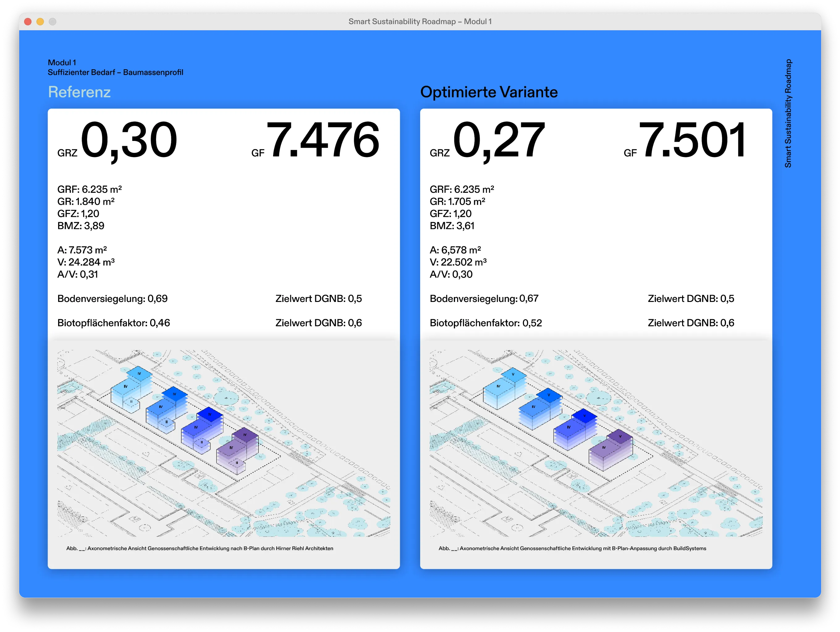Click the red close window button

(28, 22)
